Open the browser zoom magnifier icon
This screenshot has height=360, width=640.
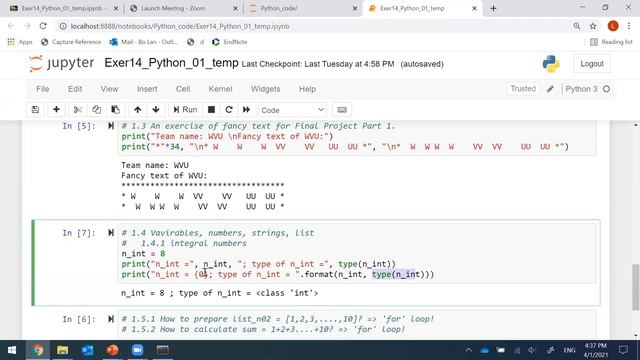click(x=576, y=26)
